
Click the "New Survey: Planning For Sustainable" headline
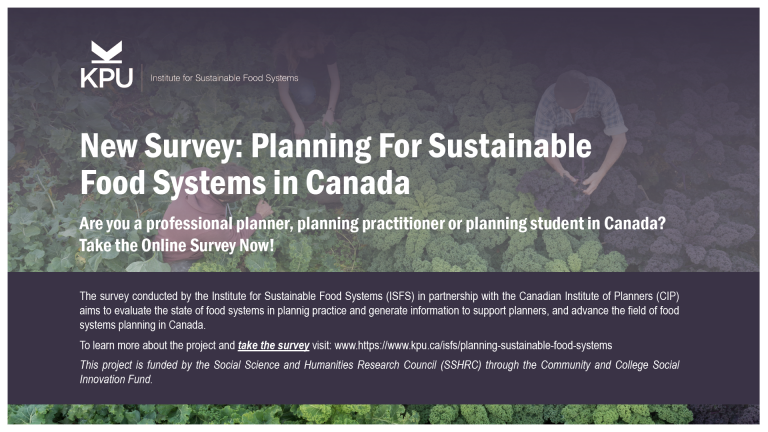[335, 147]
